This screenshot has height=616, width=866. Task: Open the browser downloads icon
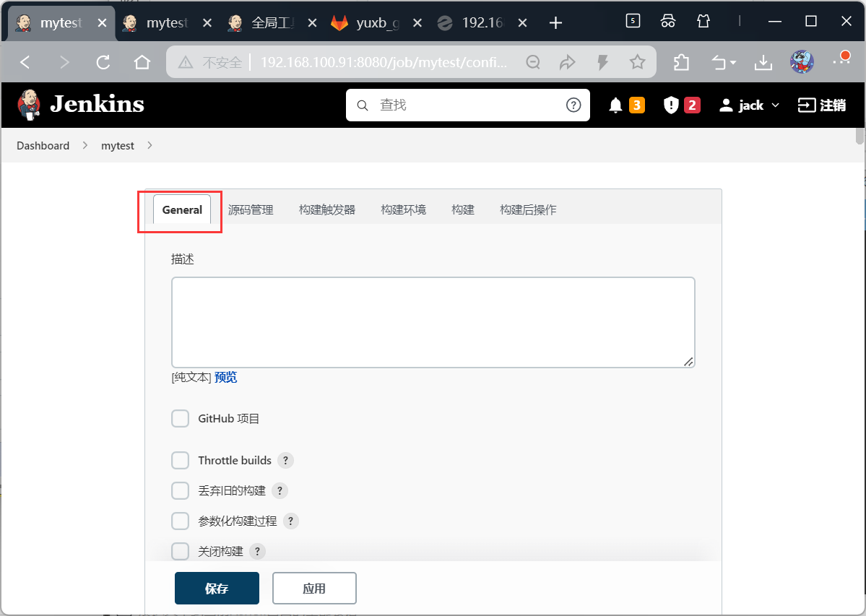pyautogui.click(x=763, y=62)
